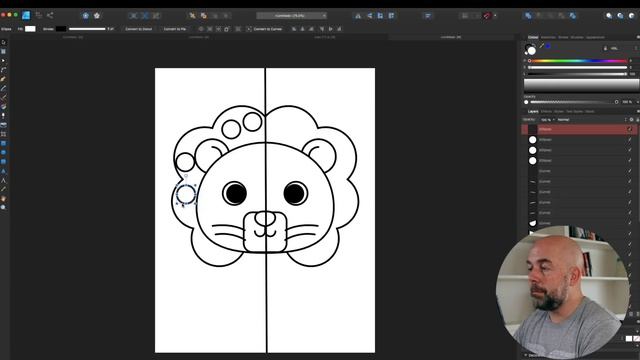
Task: Toggle the red snapping magnet icon
Action: click(487, 16)
